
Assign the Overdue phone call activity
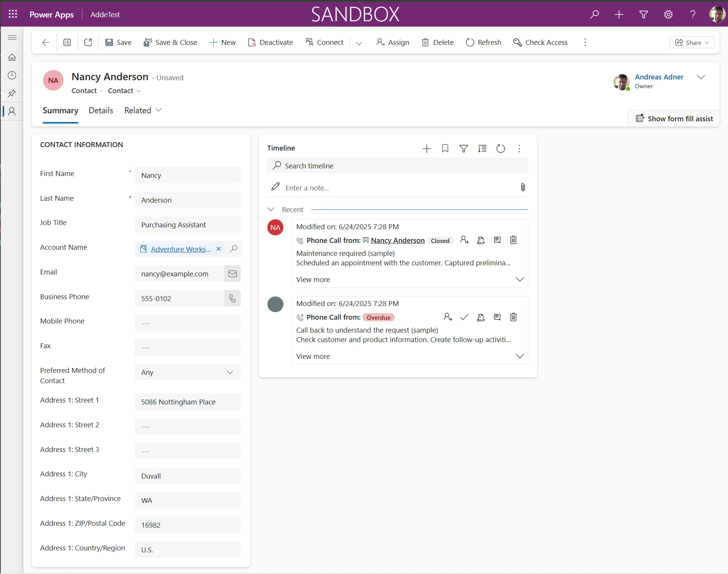click(x=448, y=317)
